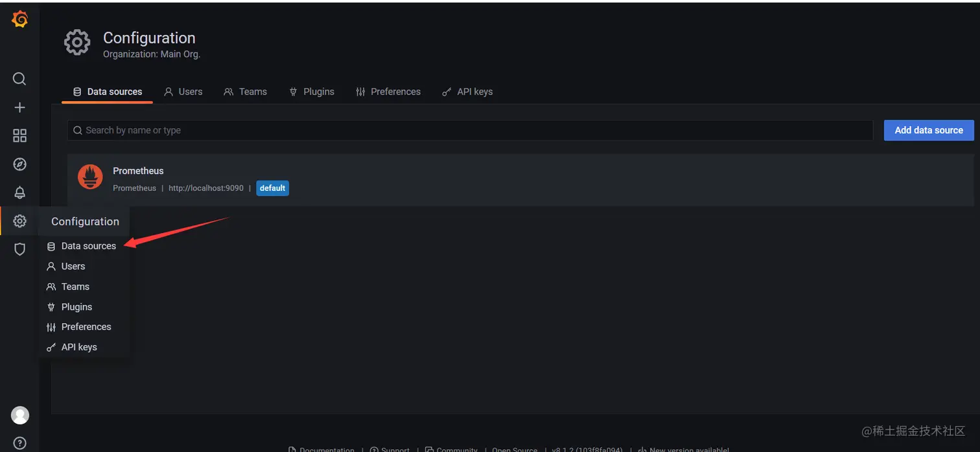980x452 pixels.
Task: Click the Add data source button
Action: (929, 130)
